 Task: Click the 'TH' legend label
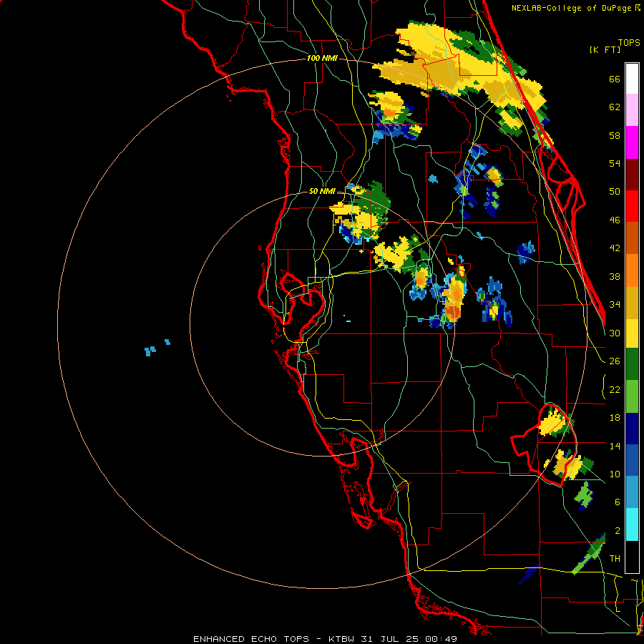[x=615, y=559]
